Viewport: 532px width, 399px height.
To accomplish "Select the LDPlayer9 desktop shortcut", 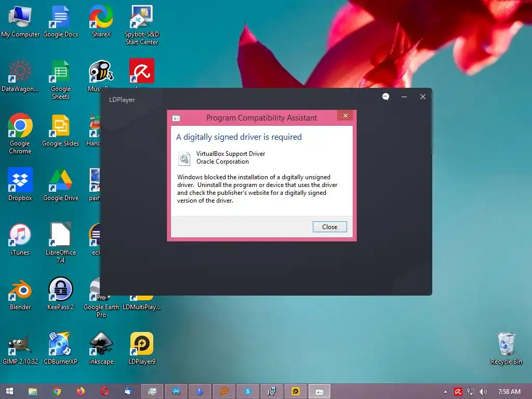I will coord(142,349).
